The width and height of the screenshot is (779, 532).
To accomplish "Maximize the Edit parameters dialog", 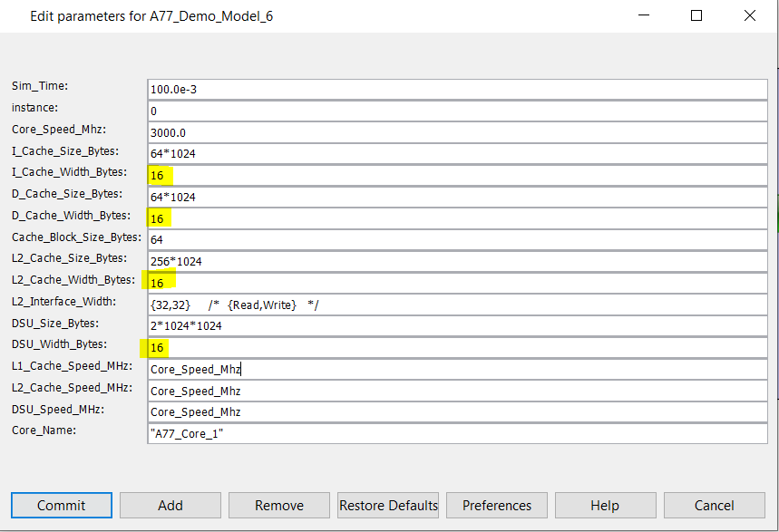I will click(696, 15).
